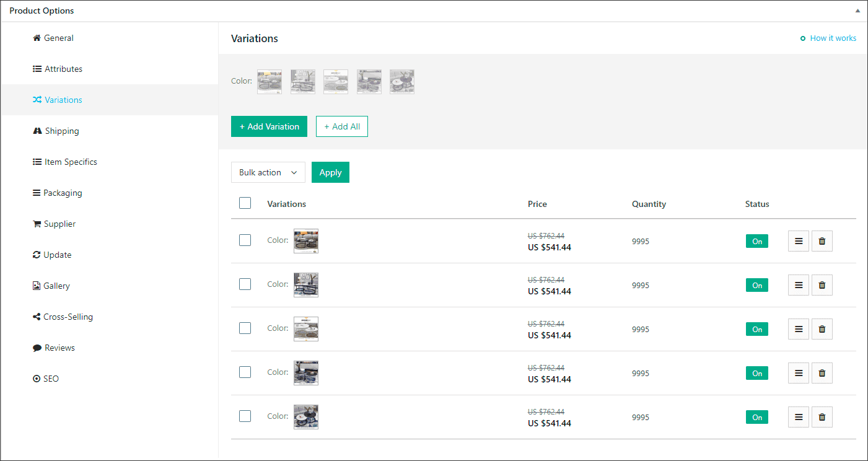Open the third variation row's Color thumbnail

306,329
